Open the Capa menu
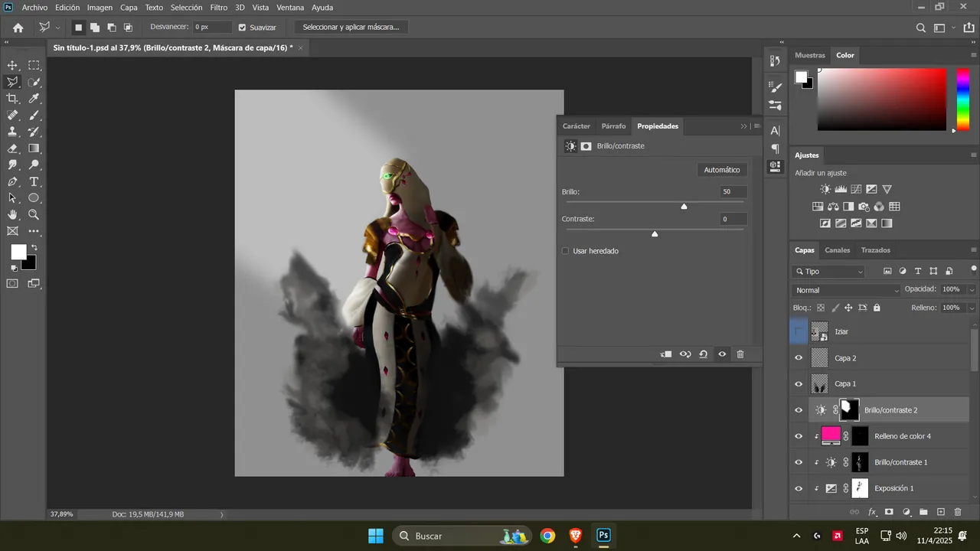 click(129, 8)
